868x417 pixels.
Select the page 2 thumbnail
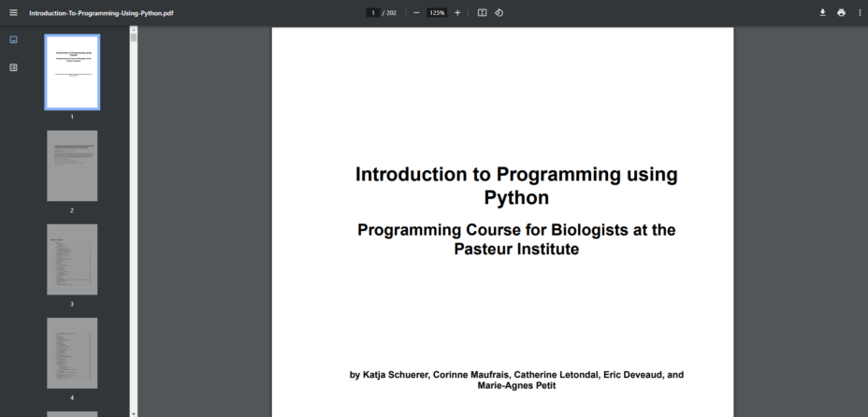pos(72,165)
